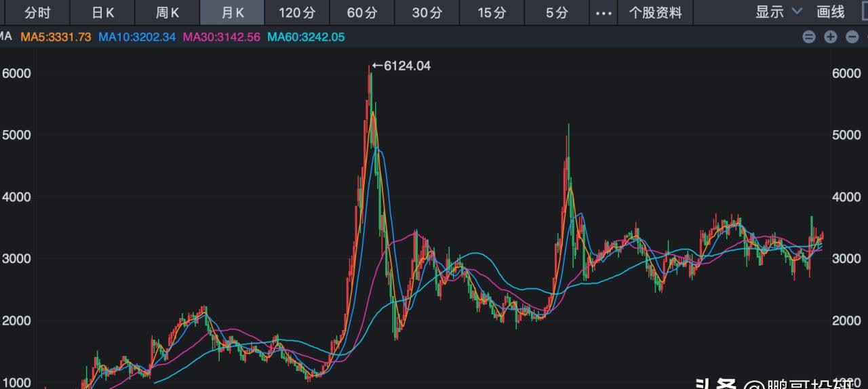
Task: Pick the 5分 timeframe tab
Action: (557, 12)
